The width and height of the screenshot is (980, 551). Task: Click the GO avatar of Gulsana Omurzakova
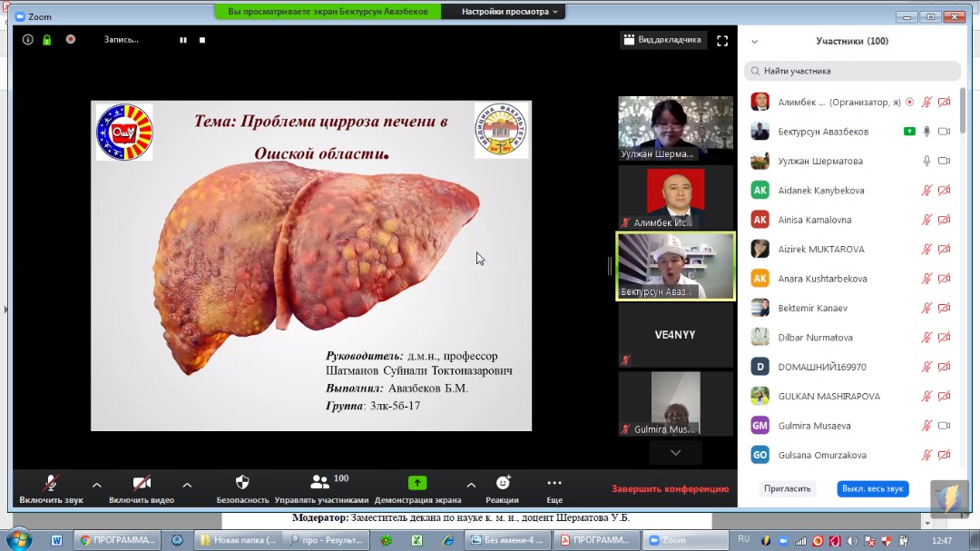(x=760, y=455)
